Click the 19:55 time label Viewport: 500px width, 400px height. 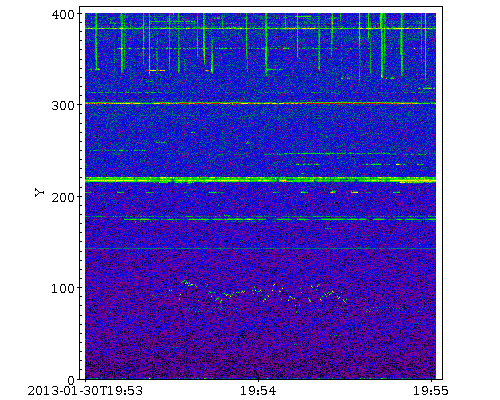click(x=431, y=391)
